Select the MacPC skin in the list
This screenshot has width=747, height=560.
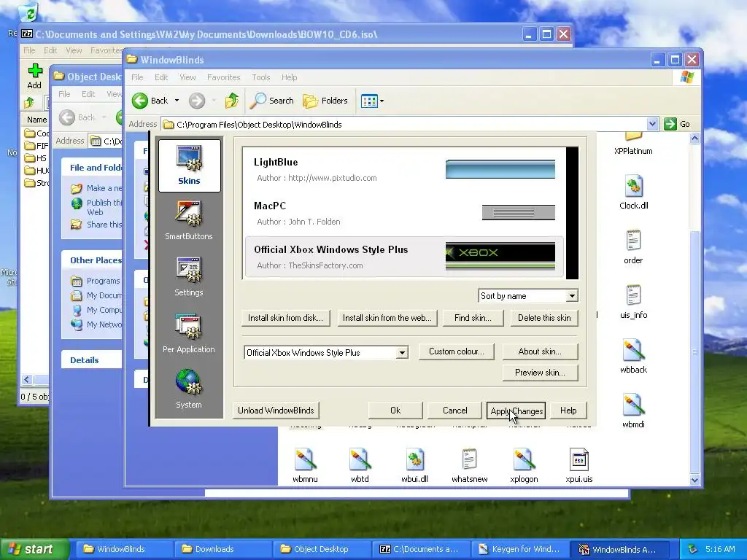click(x=404, y=214)
